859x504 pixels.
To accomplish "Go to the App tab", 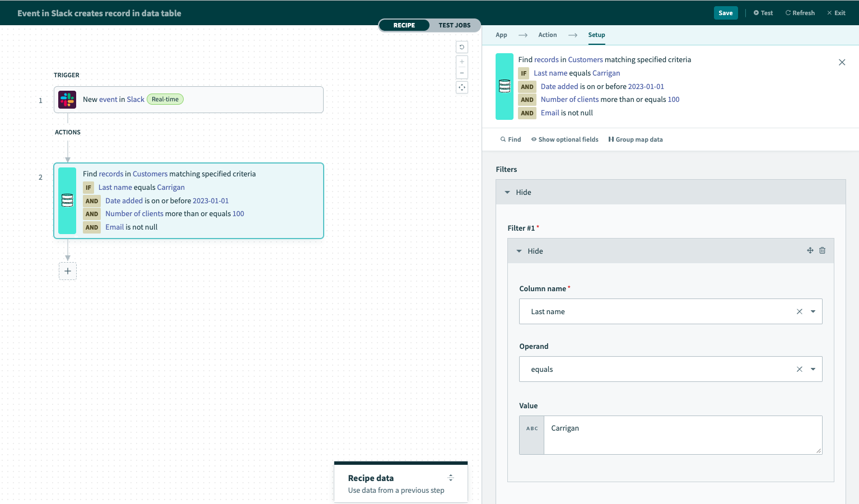I will click(501, 35).
